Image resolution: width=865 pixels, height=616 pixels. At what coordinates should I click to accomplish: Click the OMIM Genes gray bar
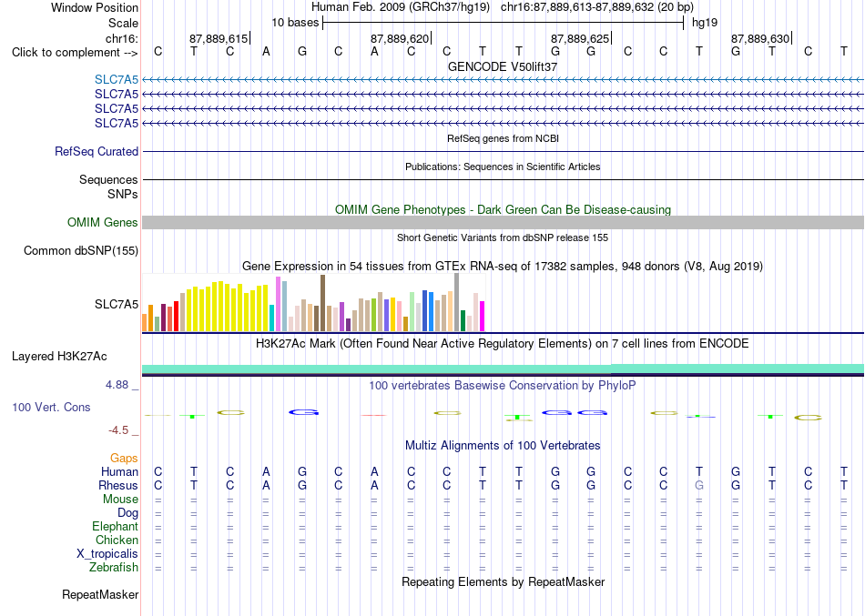503,222
